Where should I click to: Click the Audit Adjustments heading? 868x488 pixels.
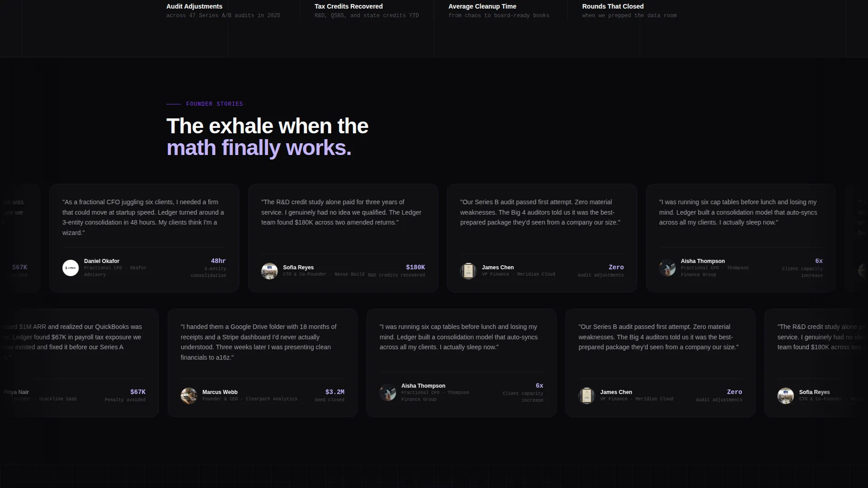point(194,6)
